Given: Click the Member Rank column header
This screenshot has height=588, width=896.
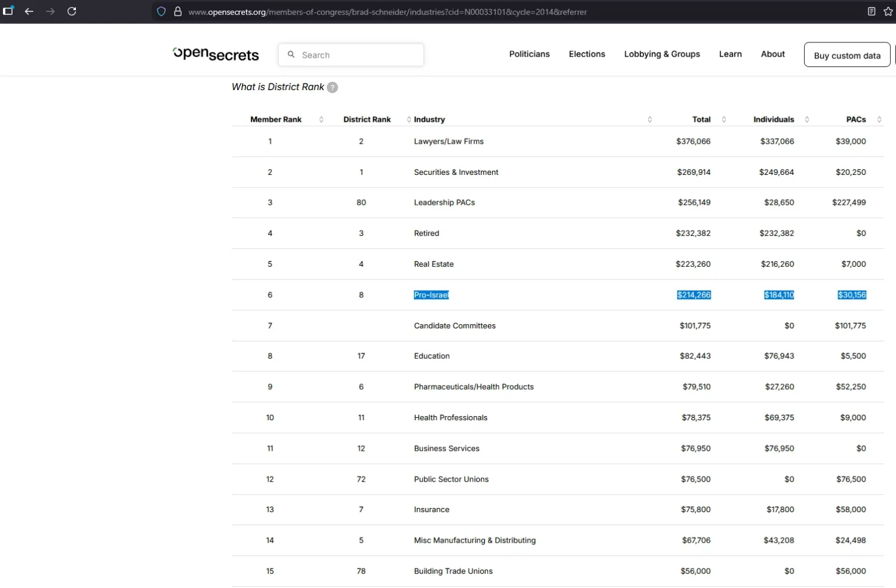Looking at the screenshot, I should 276,119.
